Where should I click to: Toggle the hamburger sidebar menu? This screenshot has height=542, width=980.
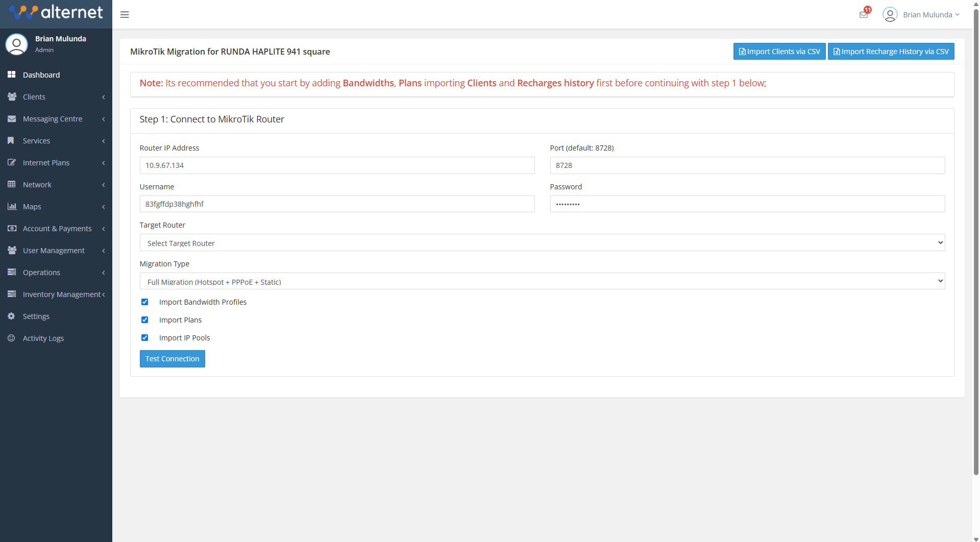(124, 14)
